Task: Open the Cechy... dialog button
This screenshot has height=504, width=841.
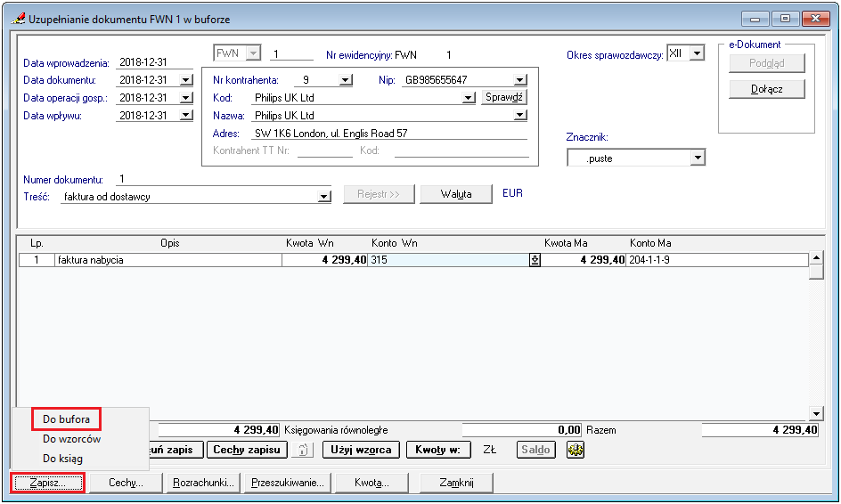Action: [x=126, y=483]
